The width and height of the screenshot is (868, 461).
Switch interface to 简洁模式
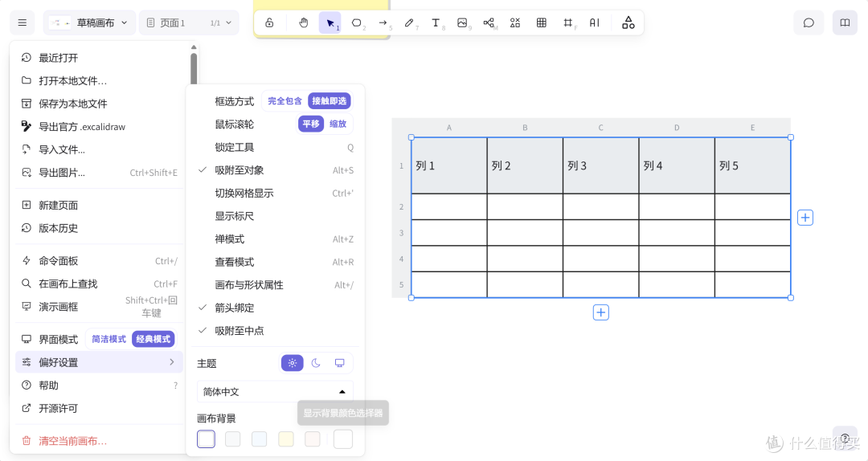(109, 339)
